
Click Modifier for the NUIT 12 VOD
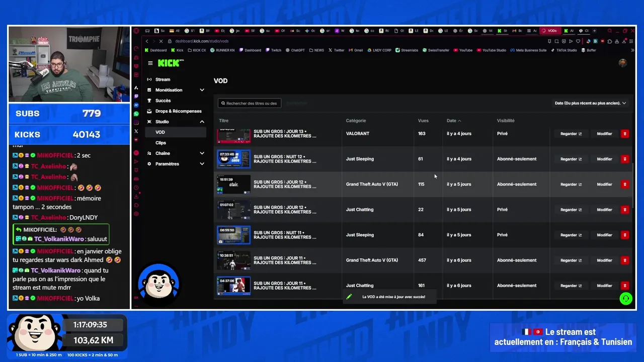click(604, 159)
